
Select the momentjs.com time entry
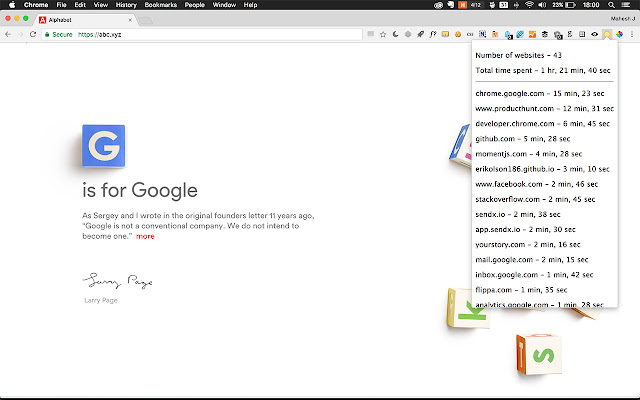(529, 154)
